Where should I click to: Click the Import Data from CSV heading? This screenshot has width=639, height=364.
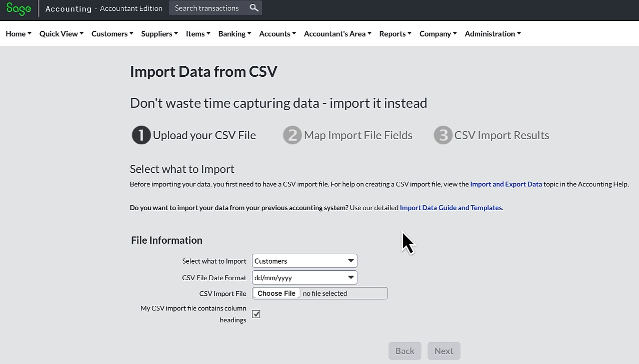204,71
